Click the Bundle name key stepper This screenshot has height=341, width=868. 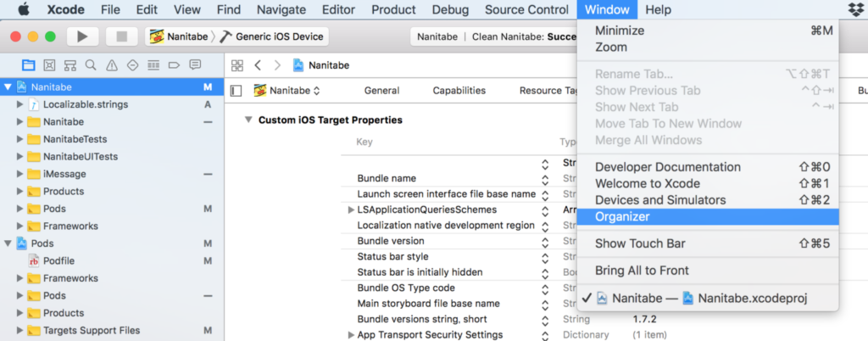pyautogui.click(x=545, y=179)
